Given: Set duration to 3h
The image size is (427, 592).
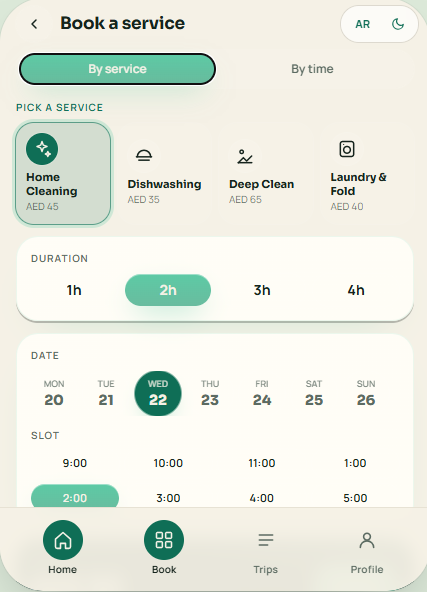Looking at the screenshot, I should [262, 290].
